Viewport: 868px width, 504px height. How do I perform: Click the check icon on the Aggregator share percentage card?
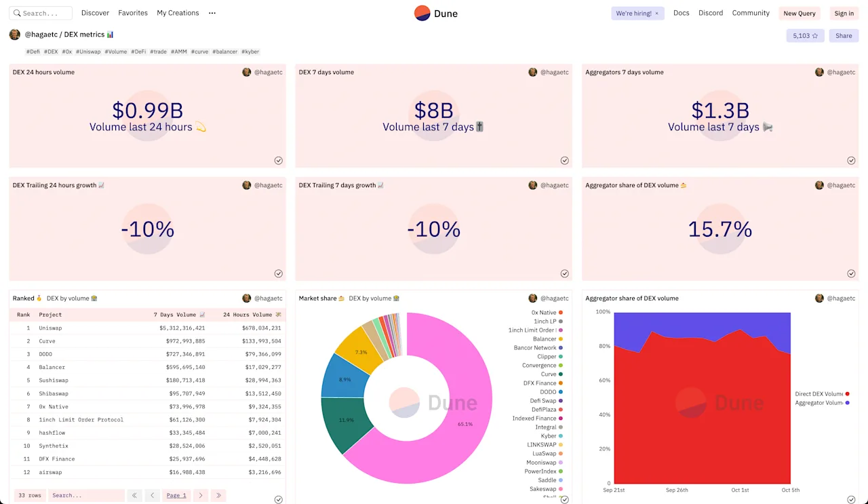851,274
